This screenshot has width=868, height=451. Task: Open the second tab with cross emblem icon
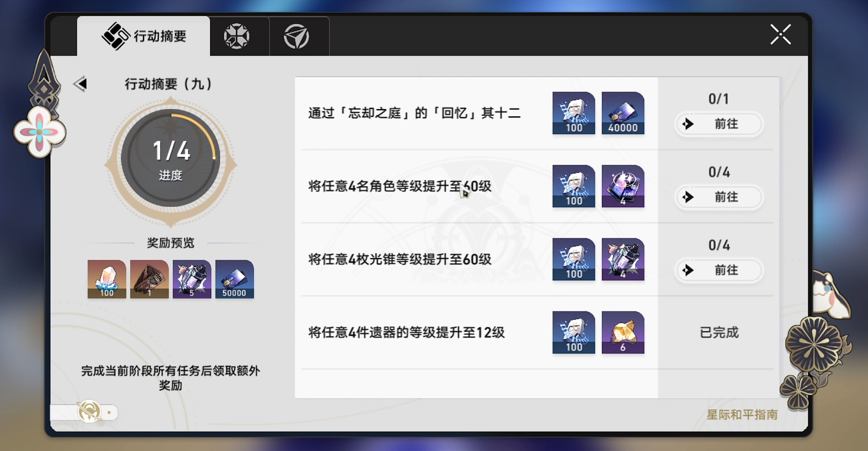pyautogui.click(x=237, y=37)
